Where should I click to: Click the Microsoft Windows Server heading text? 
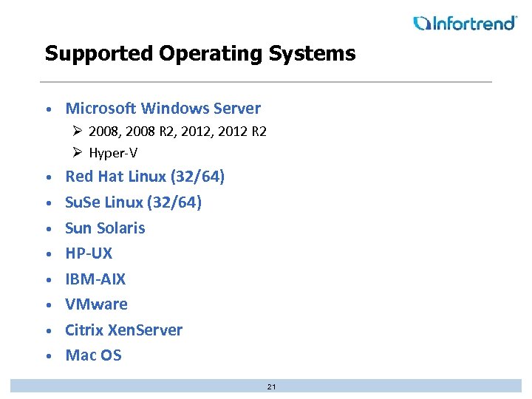tap(163, 109)
